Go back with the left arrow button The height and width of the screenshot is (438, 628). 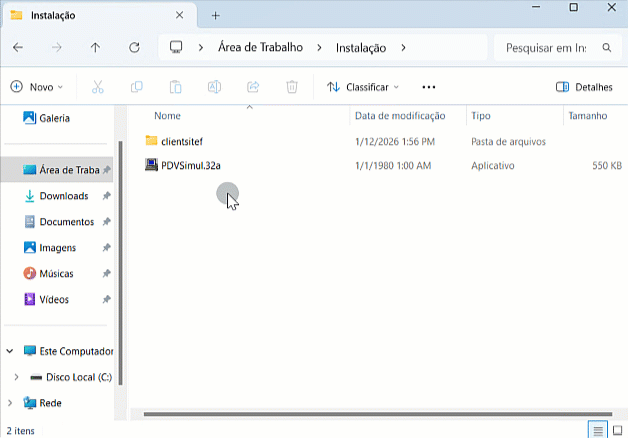click(x=18, y=48)
